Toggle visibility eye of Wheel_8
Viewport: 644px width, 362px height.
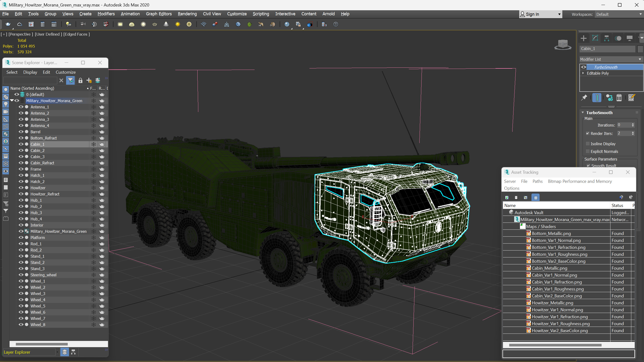pyautogui.click(x=21, y=324)
